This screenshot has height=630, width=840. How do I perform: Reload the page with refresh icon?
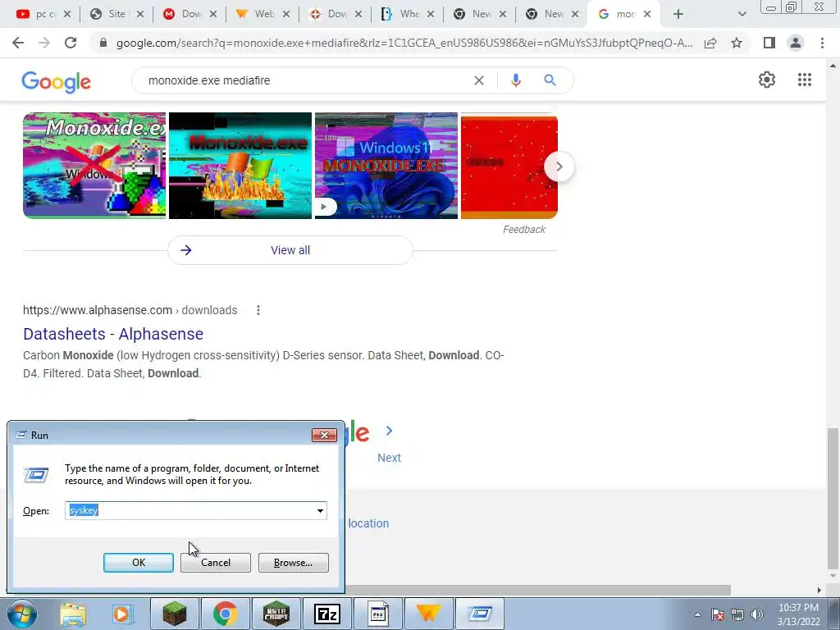click(71, 43)
